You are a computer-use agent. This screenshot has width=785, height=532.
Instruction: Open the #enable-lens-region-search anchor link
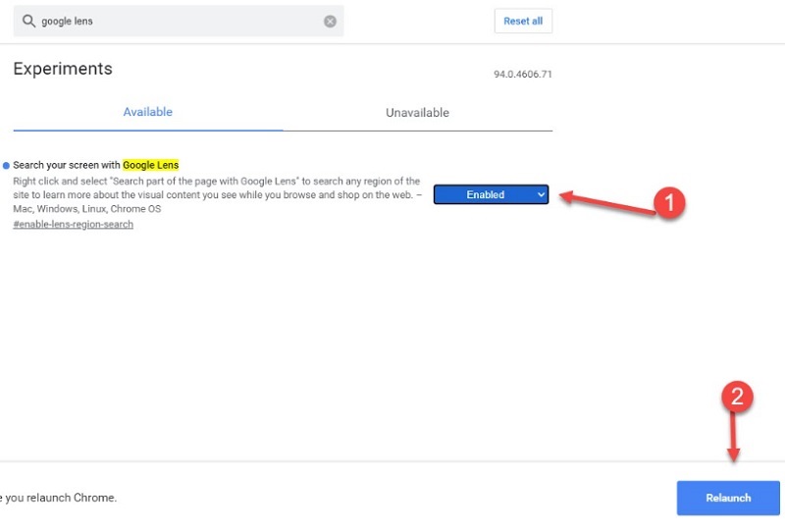point(73,225)
